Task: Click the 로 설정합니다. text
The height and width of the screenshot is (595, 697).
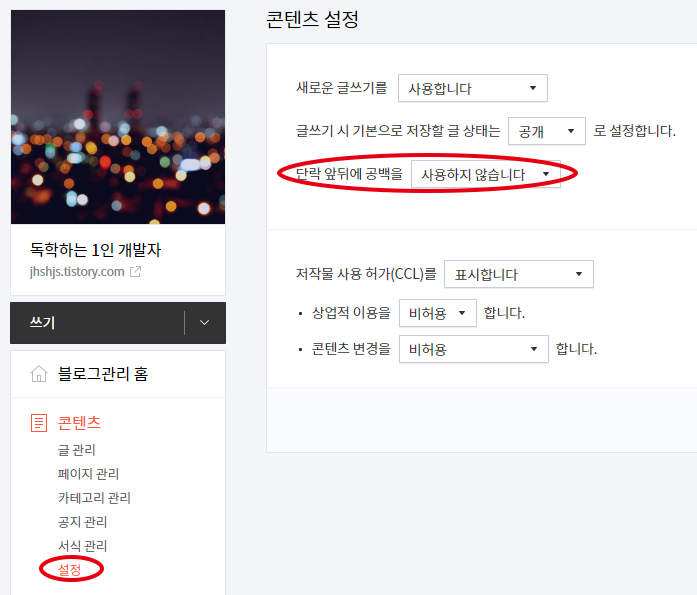Action: coord(634,131)
